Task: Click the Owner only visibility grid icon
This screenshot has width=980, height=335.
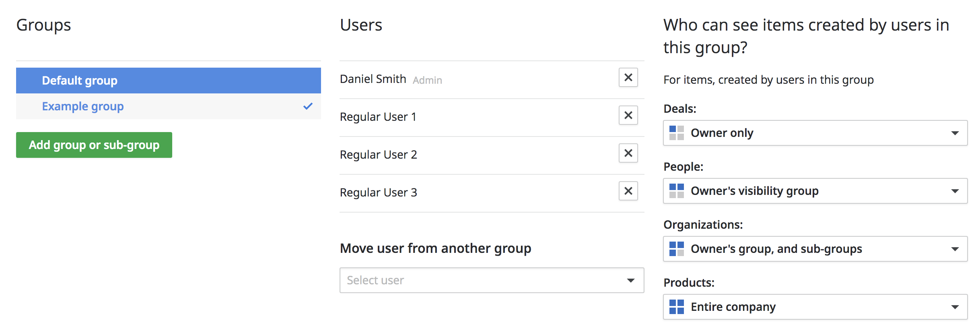Action: [676, 133]
